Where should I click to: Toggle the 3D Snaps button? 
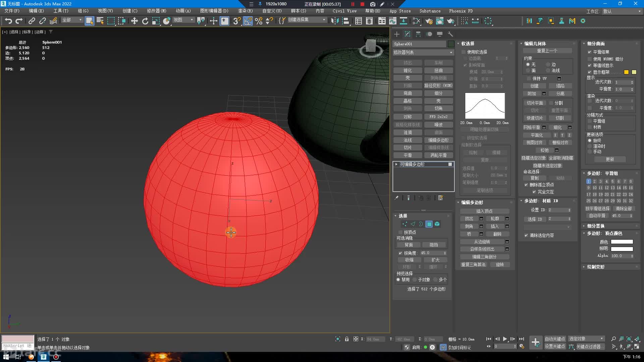click(x=236, y=21)
